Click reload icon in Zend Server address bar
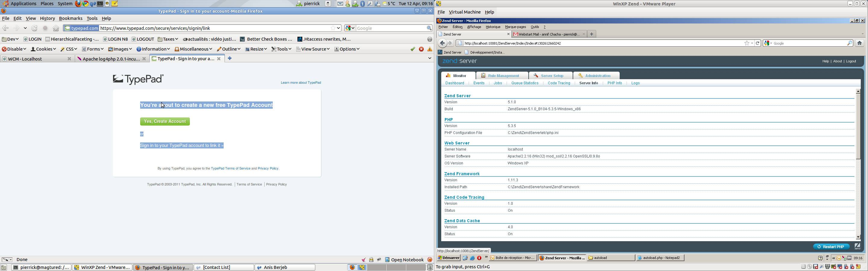 [757, 43]
